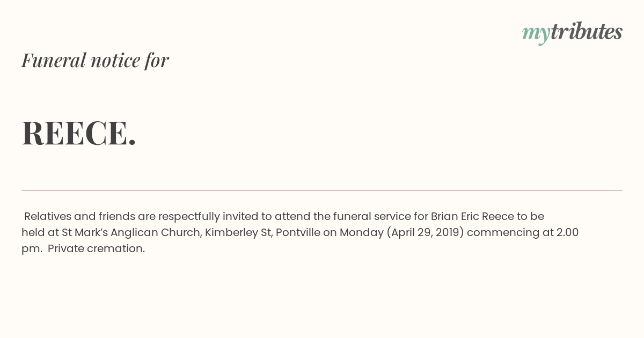Click the "2.00" time text

567,232
